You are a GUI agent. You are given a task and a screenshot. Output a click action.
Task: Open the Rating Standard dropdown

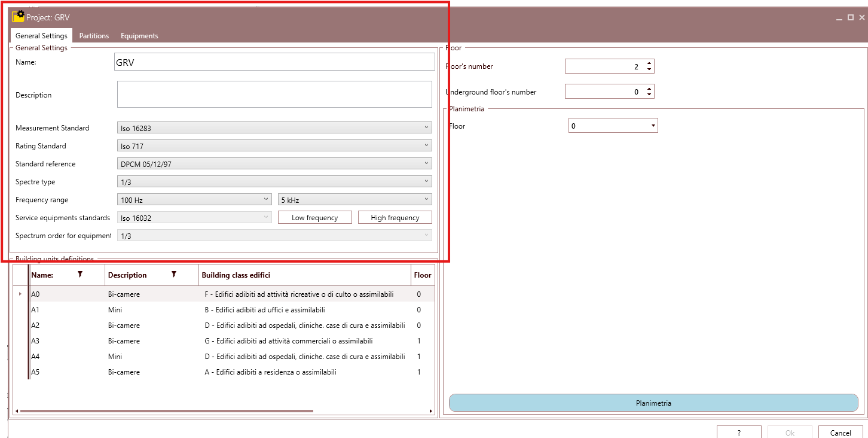point(274,145)
